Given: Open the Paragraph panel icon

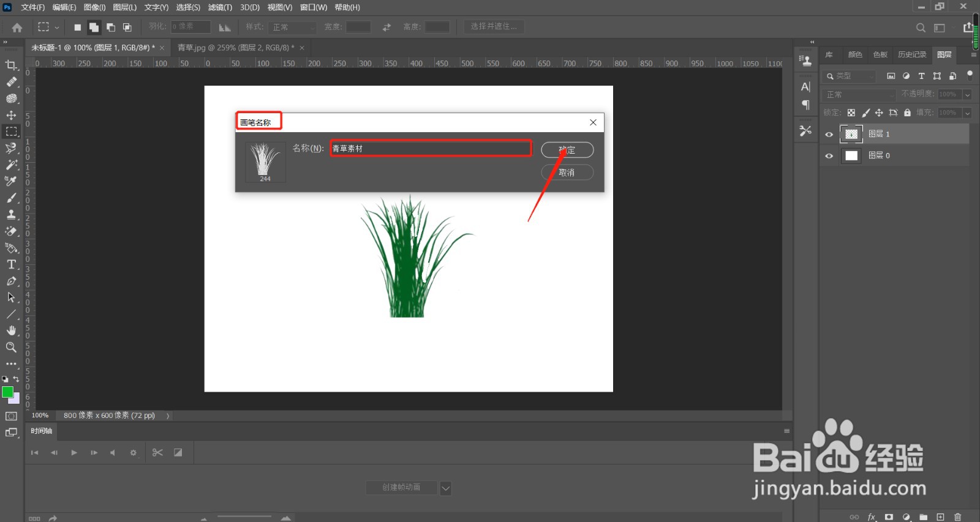Looking at the screenshot, I should pyautogui.click(x=805, y=105).
